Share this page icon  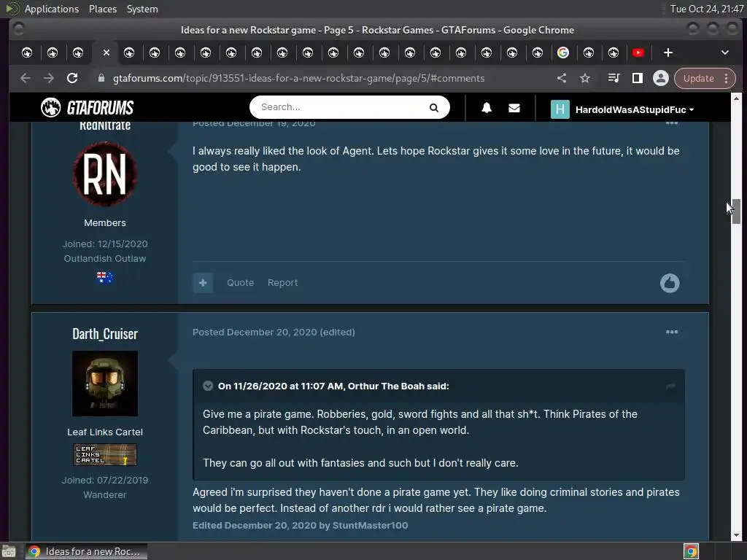562,78
